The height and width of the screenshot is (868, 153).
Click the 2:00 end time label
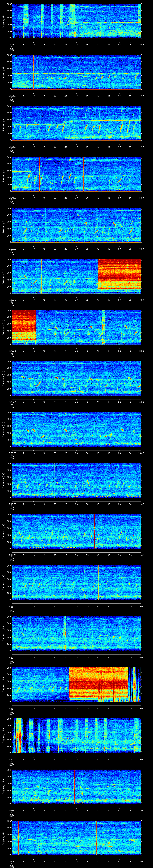click(141, 44)
